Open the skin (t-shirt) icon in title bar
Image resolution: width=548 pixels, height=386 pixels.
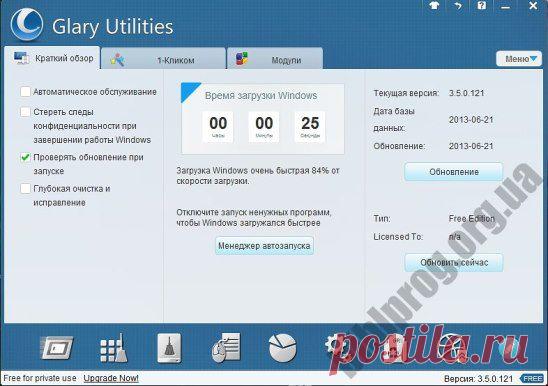click(434, 6)
